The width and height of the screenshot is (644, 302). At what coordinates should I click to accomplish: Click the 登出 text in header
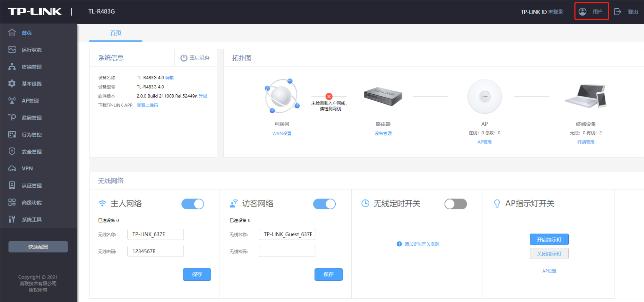tap(633, 12)
